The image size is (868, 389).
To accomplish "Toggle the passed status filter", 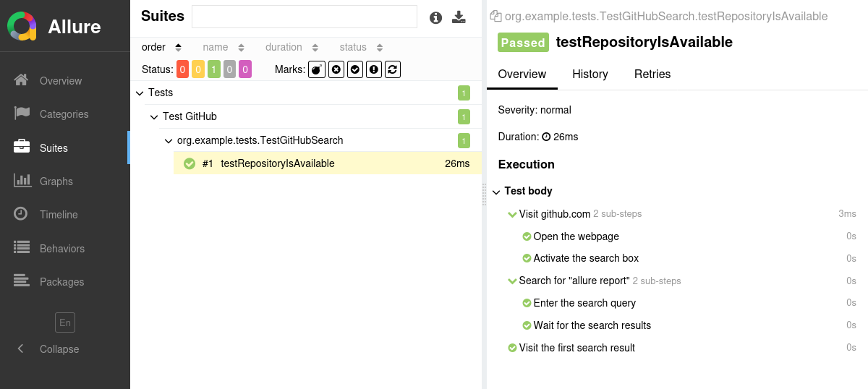I will point(214,69).
